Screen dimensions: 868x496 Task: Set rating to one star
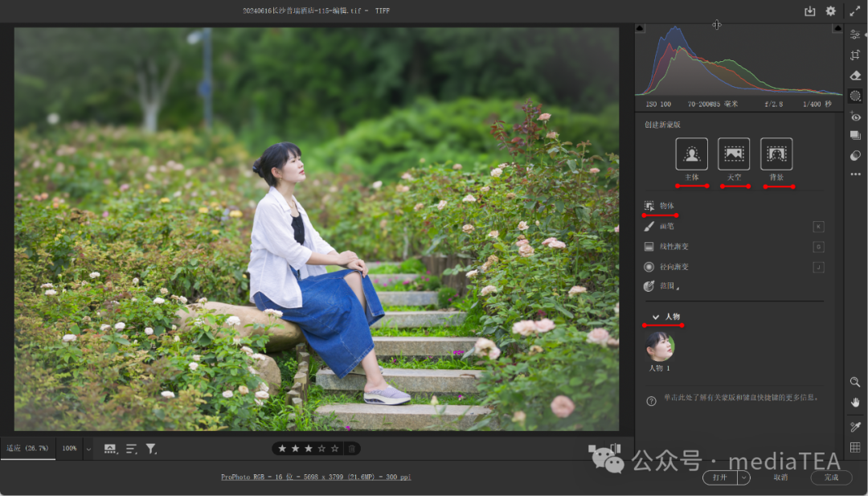coord(282,449)
